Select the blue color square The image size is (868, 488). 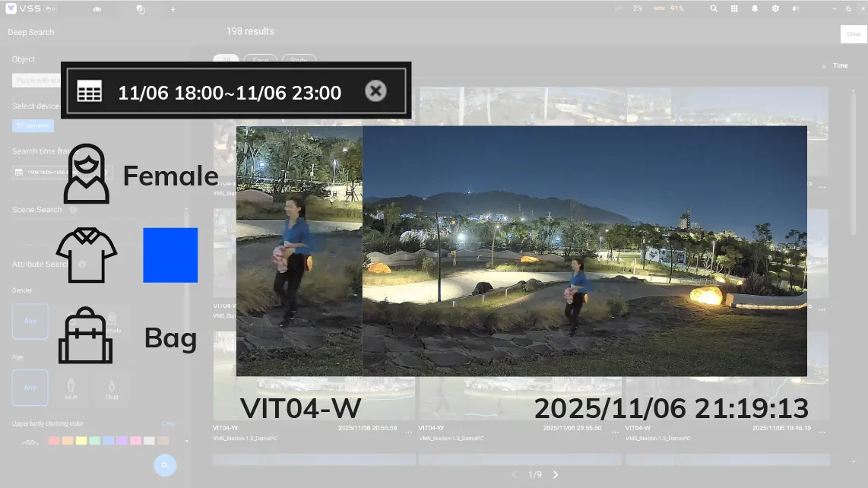point(170,255)
